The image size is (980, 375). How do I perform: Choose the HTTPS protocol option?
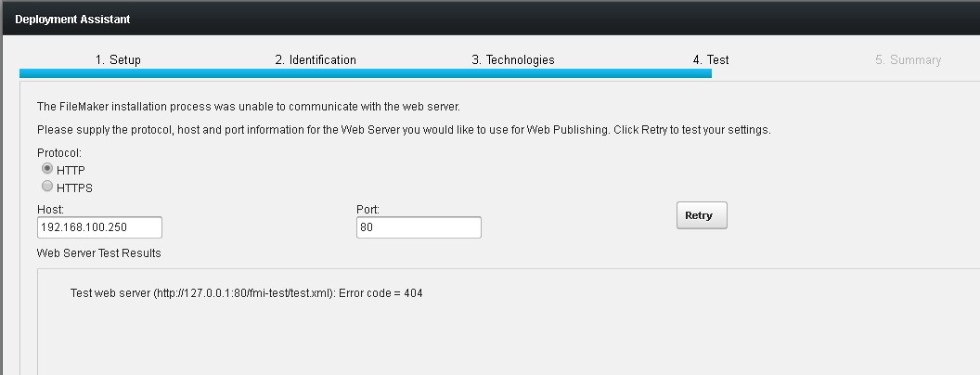pyautogui.click(x=47, y=187)
